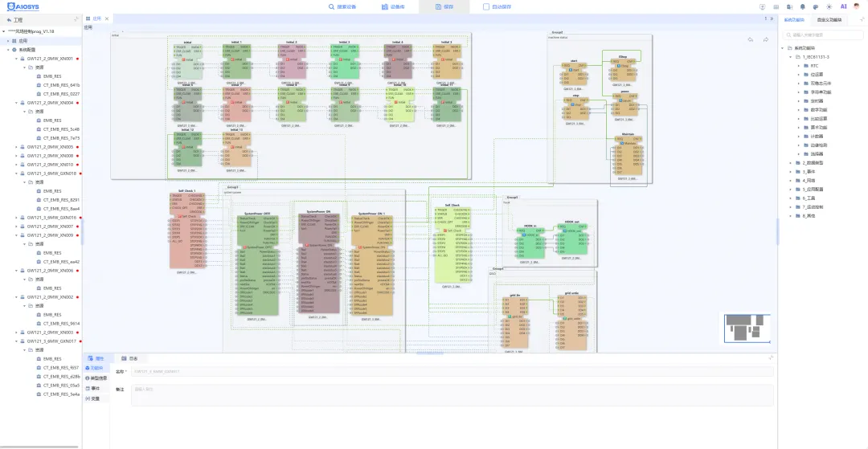This screenshot has height=449, width=868.
Task: Select the CT_EMB_RES_9614 resource
Action: click(61, 324)
